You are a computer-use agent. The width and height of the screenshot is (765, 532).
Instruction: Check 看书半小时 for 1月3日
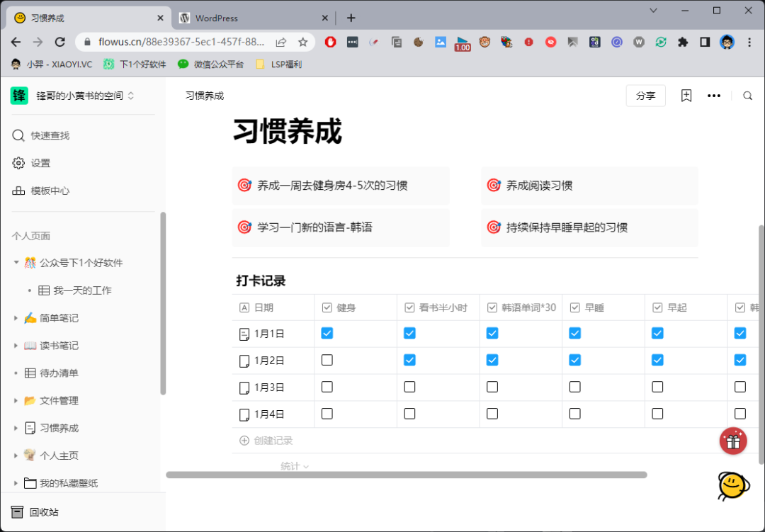410,387
